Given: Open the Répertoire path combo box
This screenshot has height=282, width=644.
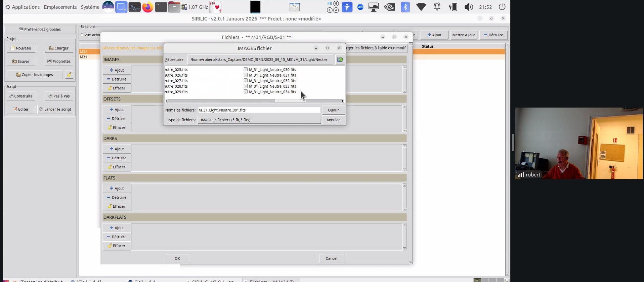Looking at the screenshot, I should point(260,59).
